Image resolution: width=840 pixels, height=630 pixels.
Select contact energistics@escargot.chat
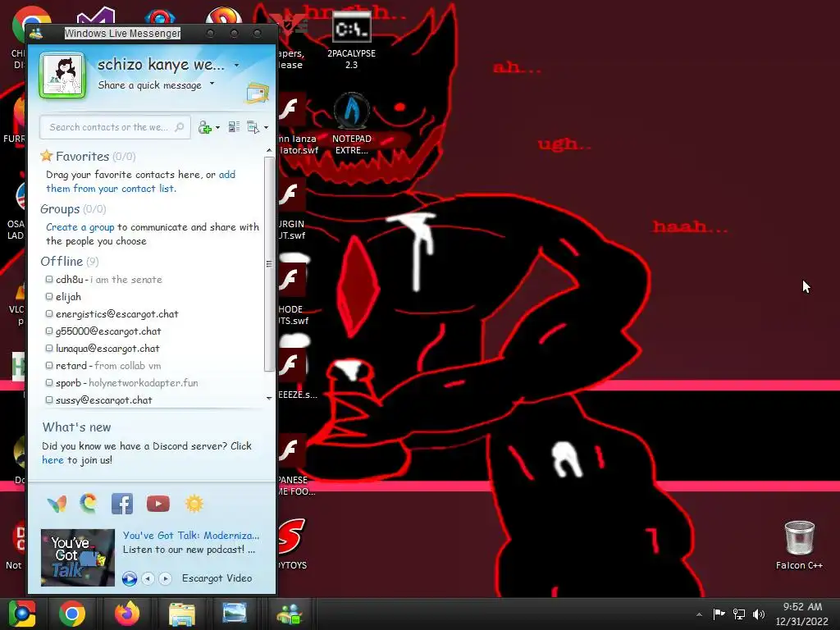[116, 314]
